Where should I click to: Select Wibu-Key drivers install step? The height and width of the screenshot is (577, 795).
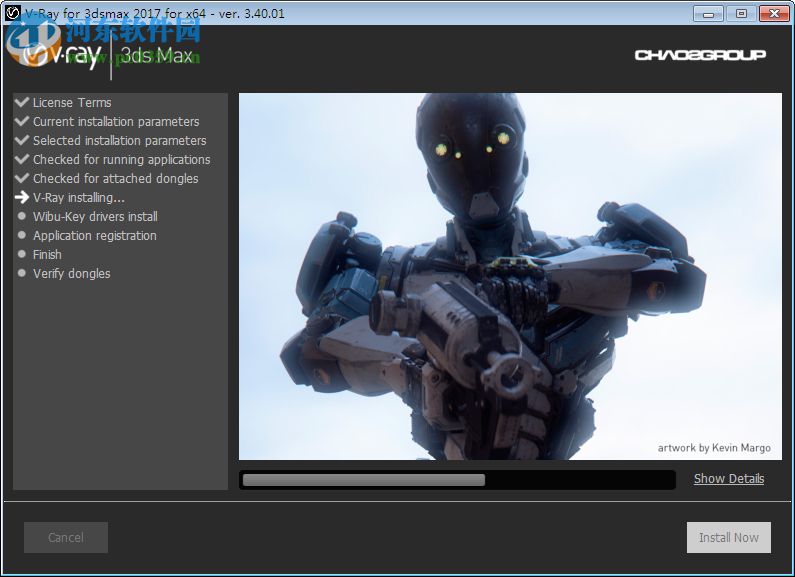tap(95, 217)
